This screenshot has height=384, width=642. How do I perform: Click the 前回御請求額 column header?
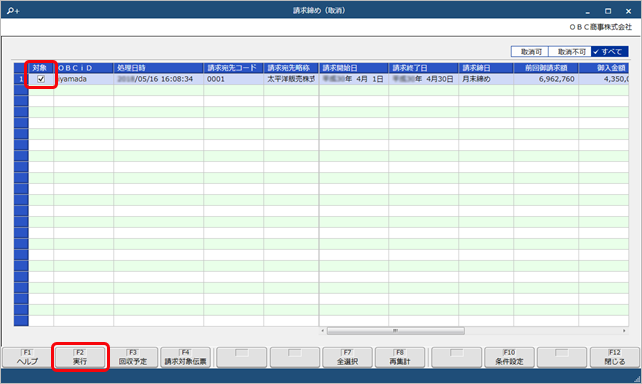point(546,68)
